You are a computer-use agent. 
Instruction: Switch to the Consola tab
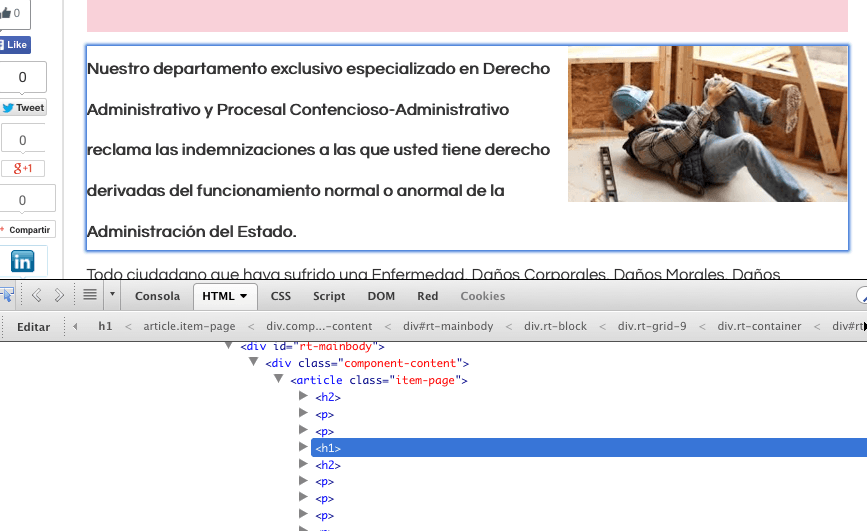point(158,296)
